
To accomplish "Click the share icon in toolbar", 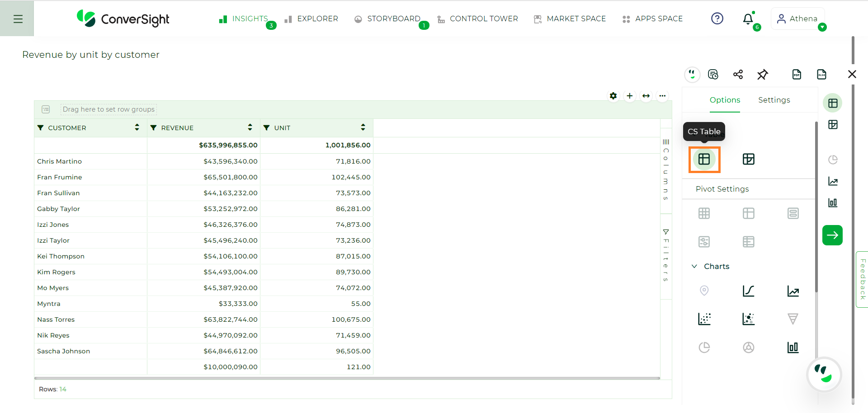I will pos(738,75).
